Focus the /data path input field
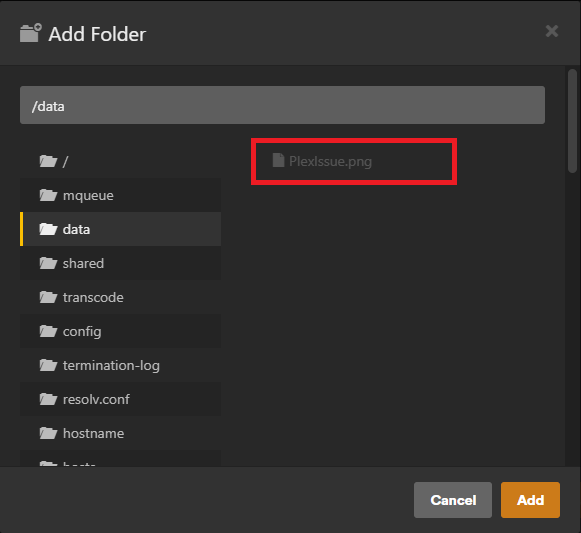The height and width of the screenshot is (533, 581). coord(282,105)
